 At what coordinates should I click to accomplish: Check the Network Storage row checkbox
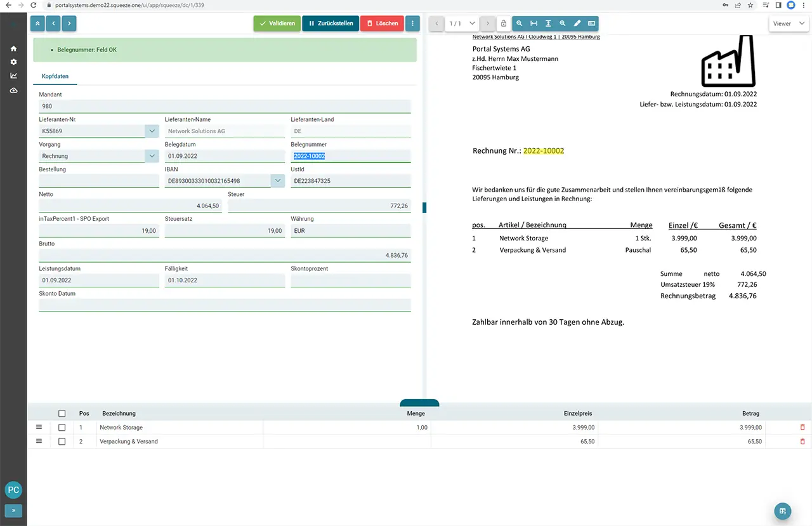[x=62, y=428]
